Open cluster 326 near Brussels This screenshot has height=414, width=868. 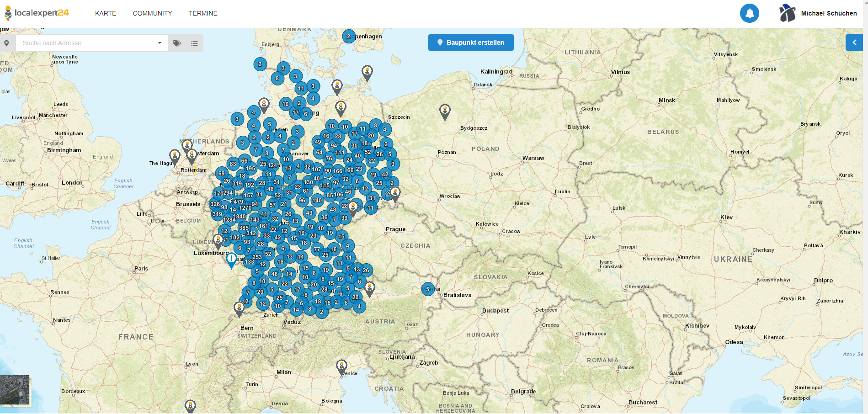(215, 204)
